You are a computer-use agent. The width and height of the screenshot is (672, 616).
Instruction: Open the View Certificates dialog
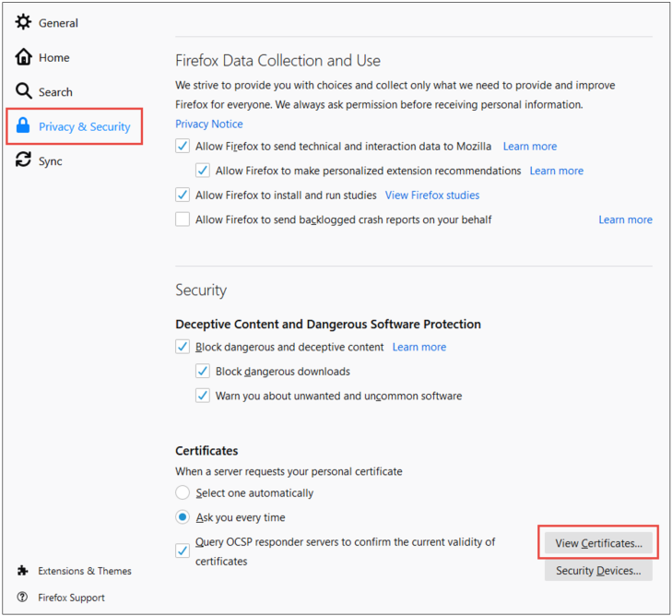coord(597,543)
